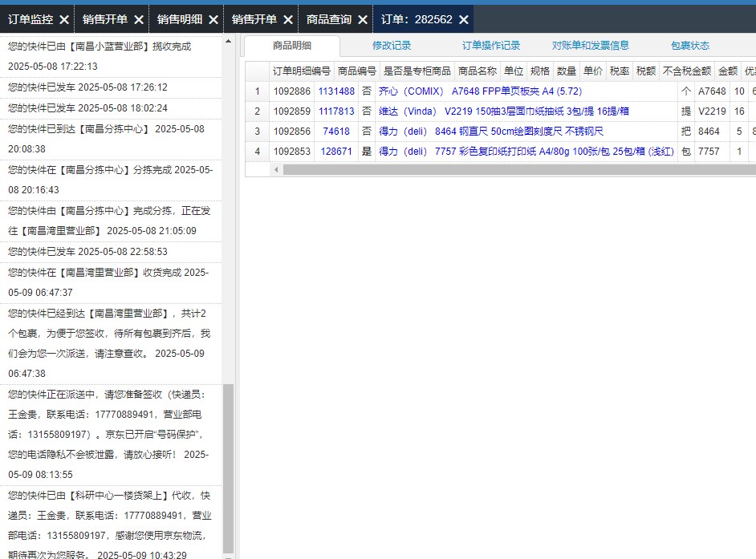Open product number link 74618
The image size is (756, 559).
click(336, 132)
